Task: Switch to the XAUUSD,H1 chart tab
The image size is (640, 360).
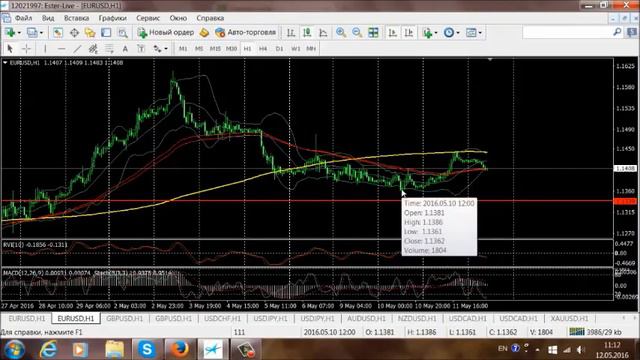Action: [x=569, y=318]
